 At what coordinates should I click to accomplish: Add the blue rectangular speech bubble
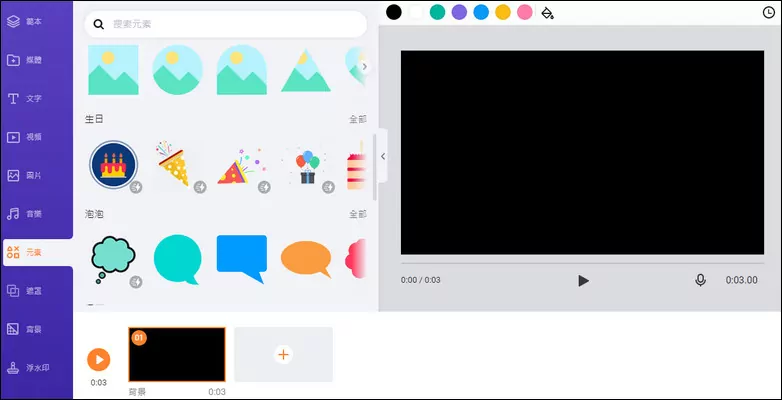tap(241, 259)
